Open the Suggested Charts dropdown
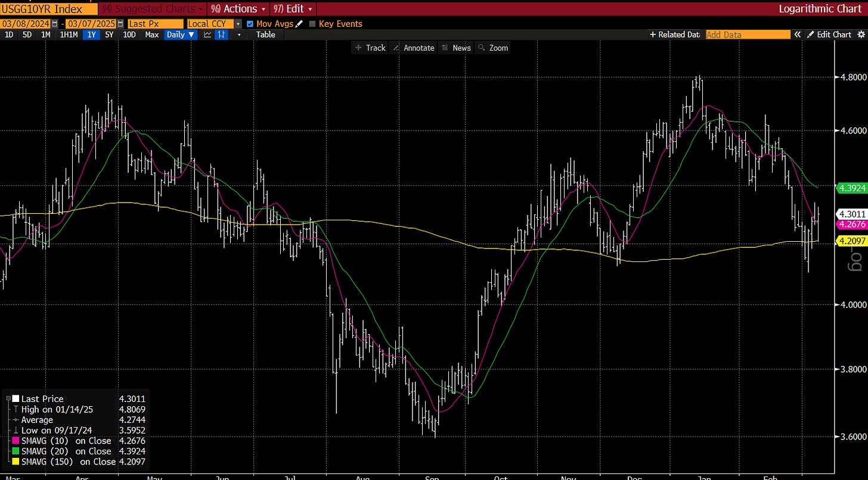This screenshot has width=868, height=480. [x=153, y=9]
